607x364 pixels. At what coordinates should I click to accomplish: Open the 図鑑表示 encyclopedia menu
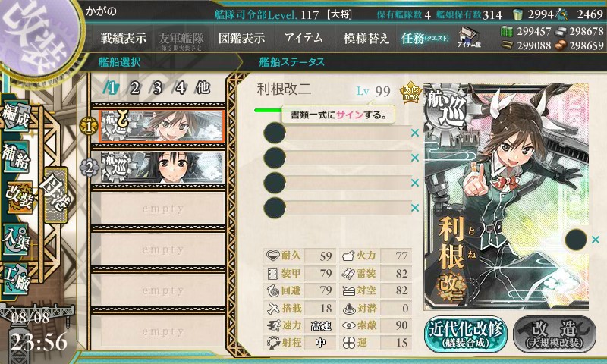point(241,38)
